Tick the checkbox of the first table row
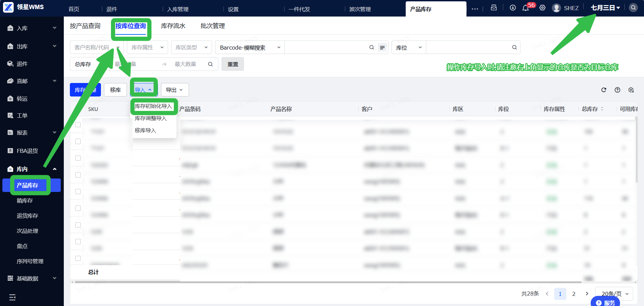The width and height of the screenshot is (644, 306). click(78, 125)
